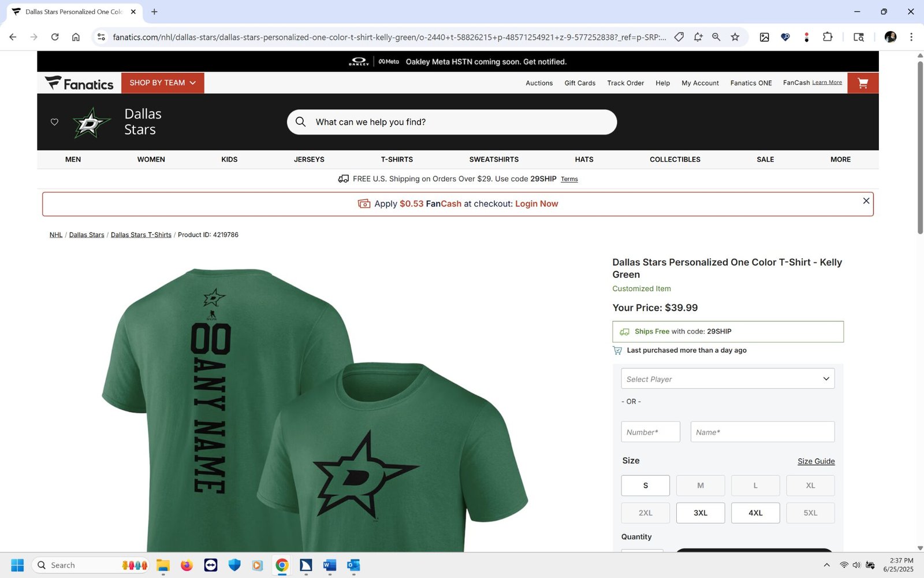The height and width of the screenshot is (578, 924).
Task: Favorite Dallas Stars with heart icon
Action: (x=54, y=122)
